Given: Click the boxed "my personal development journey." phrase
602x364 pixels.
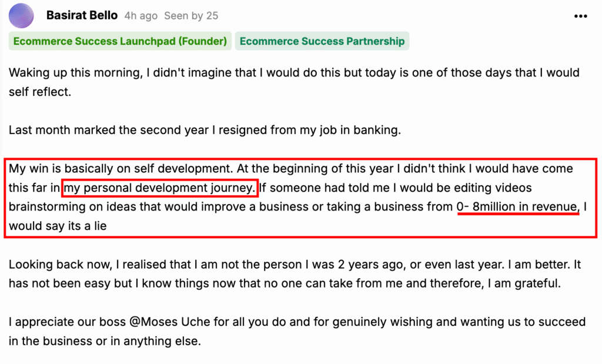Looking at the screenshot, I should point(160,188).
